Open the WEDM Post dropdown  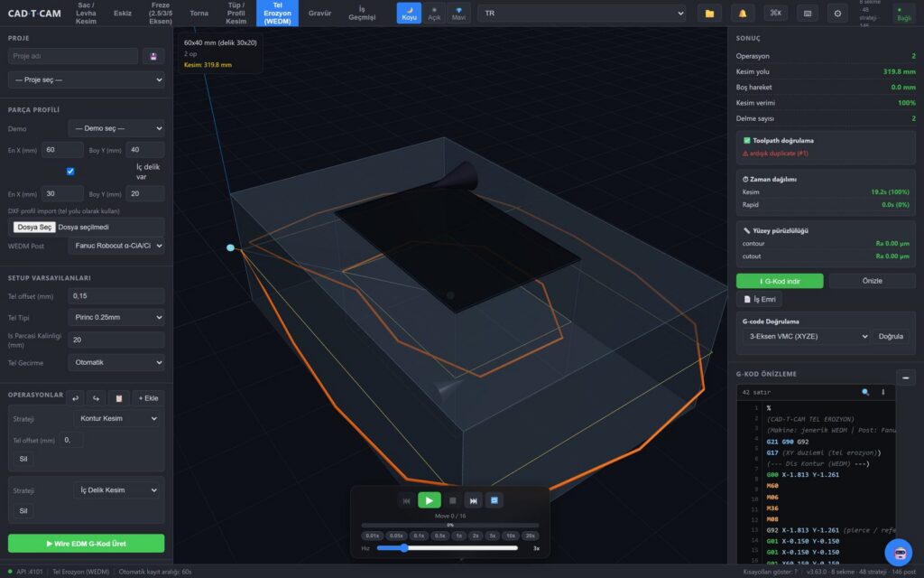(116, 246)
